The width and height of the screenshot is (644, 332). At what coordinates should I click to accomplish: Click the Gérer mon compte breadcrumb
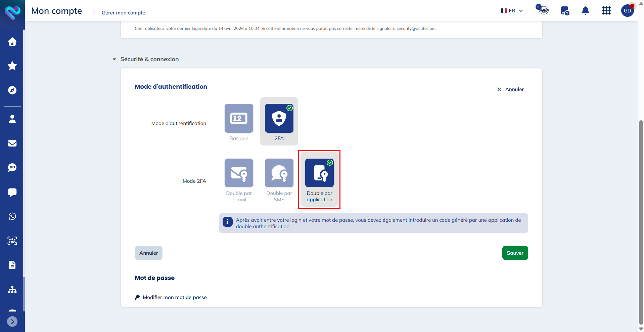point(124,13)
